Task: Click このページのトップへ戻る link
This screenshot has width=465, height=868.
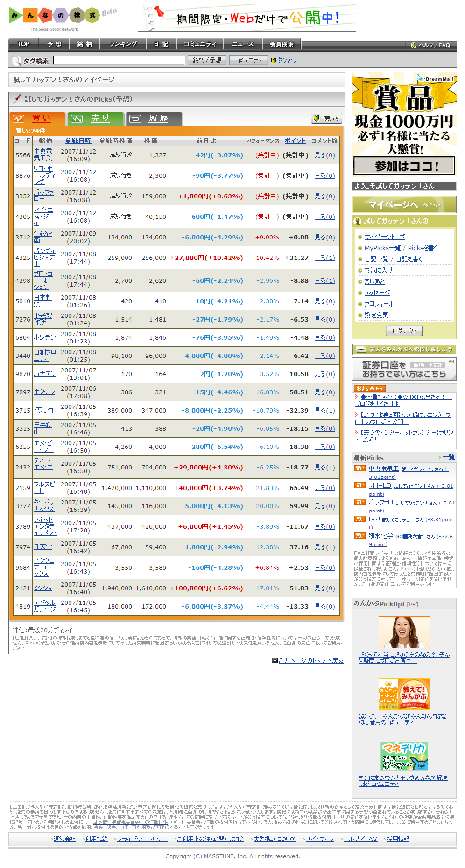Action: click(311, 660)
